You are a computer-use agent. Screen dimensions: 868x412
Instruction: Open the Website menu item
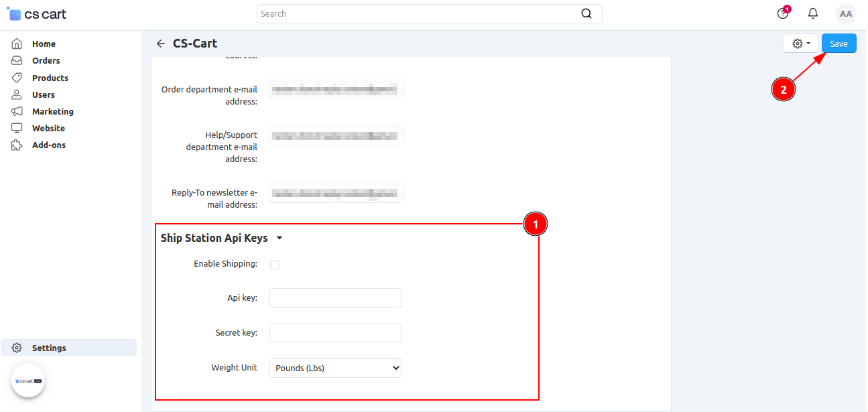48,128
